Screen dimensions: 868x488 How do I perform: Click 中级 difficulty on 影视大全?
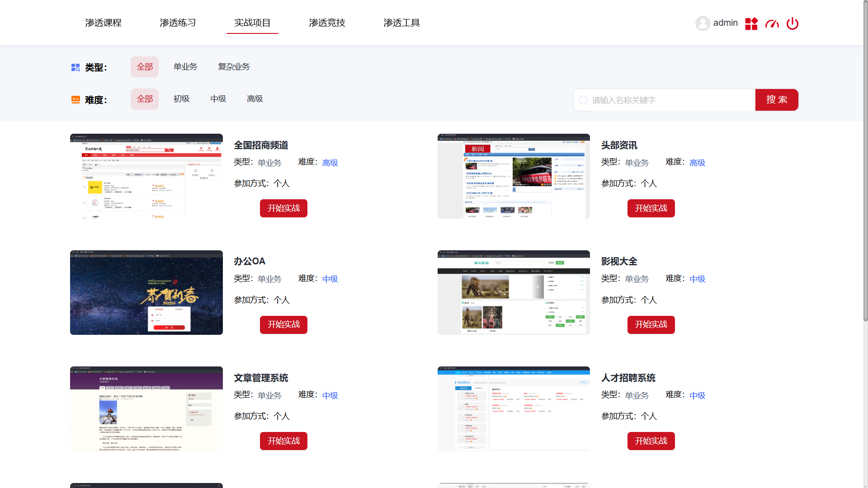click(697, 279)
